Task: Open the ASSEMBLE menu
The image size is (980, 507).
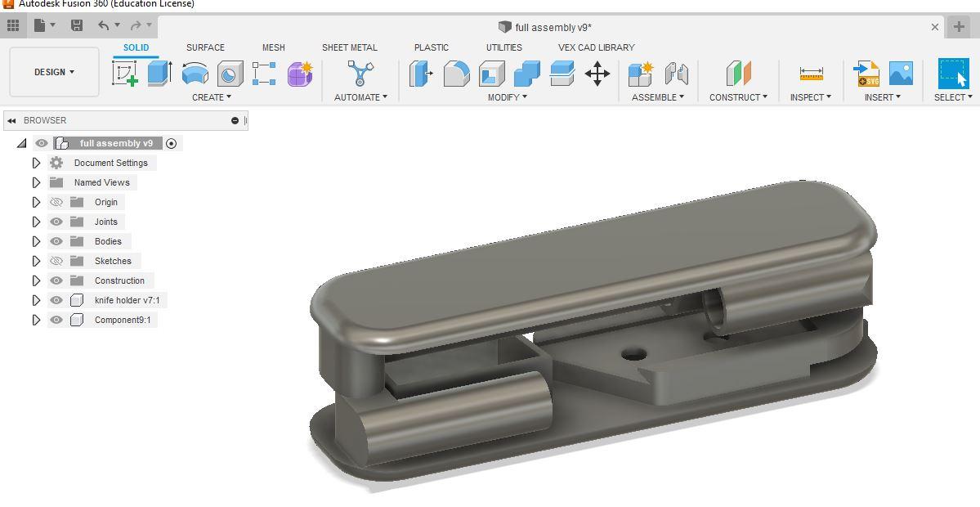Action: pyautogui.click(x=657, y=96)
